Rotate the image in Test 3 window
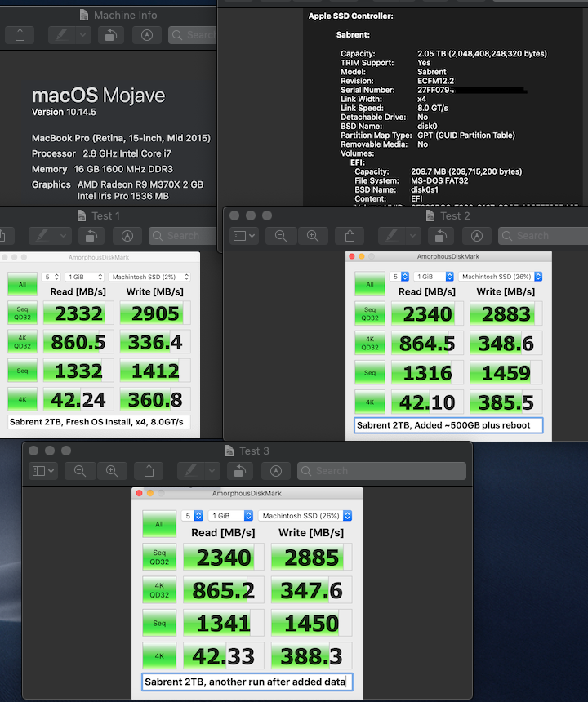The image size is (588, 702). click(240, 470)
